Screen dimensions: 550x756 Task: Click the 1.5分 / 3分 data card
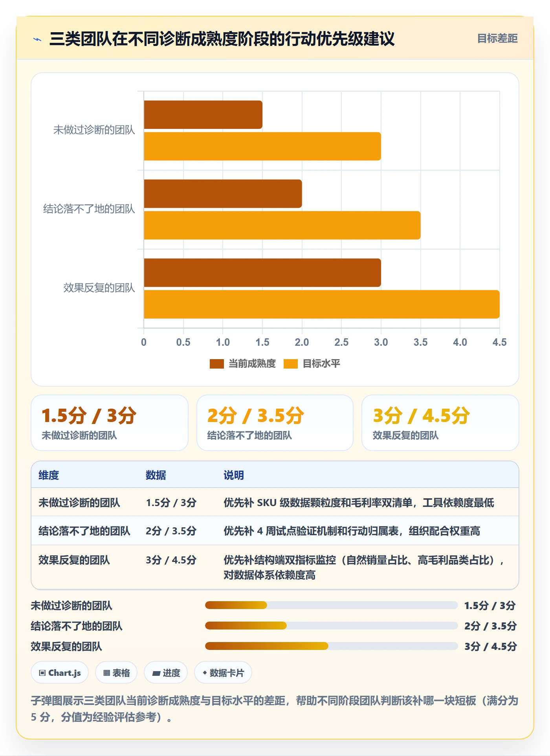tap(110, 423)
